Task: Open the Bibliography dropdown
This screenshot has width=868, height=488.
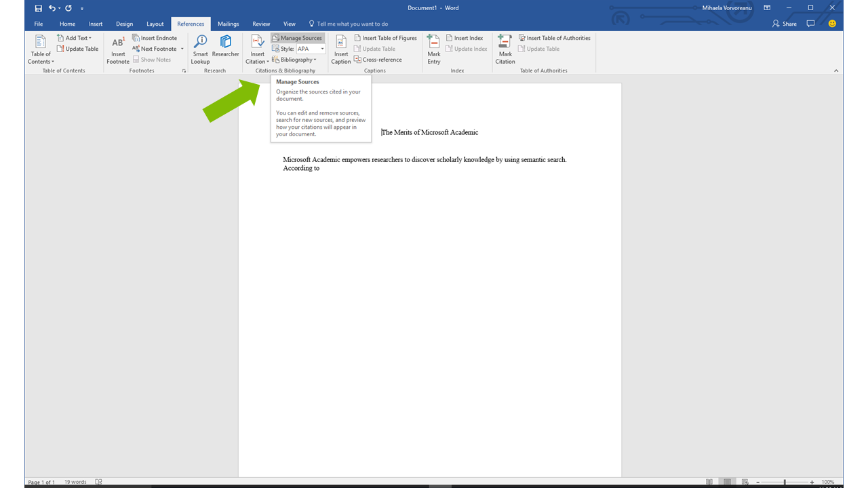Action: [x=295, y=60]
